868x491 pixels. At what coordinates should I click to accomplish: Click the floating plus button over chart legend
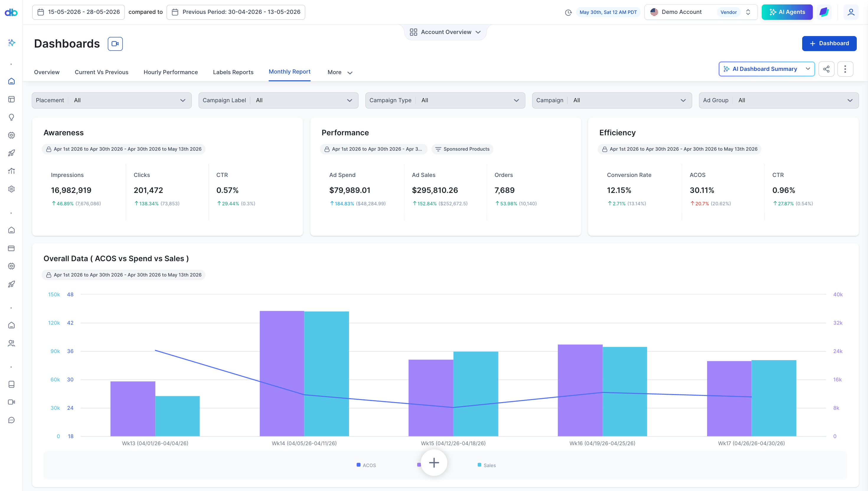(x=434, y=463)
